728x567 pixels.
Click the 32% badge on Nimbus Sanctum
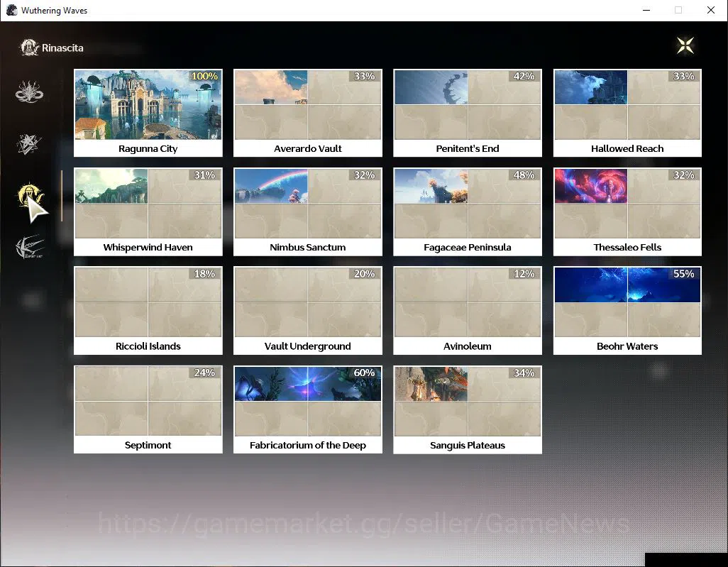tap(365, 175)
